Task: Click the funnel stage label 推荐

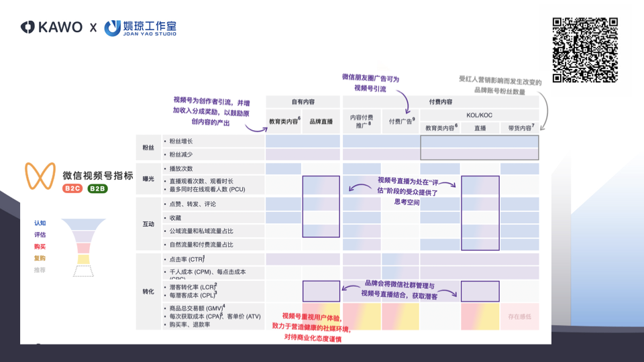Action: click(40, 270)
